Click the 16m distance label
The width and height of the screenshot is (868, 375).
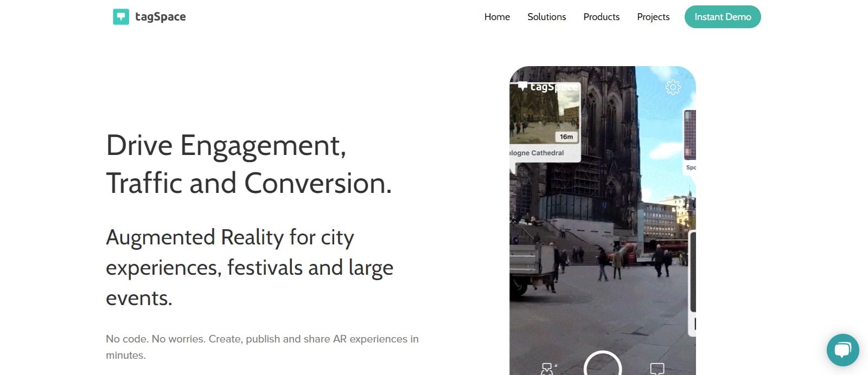pyautogui.click(x=566, y=137)
